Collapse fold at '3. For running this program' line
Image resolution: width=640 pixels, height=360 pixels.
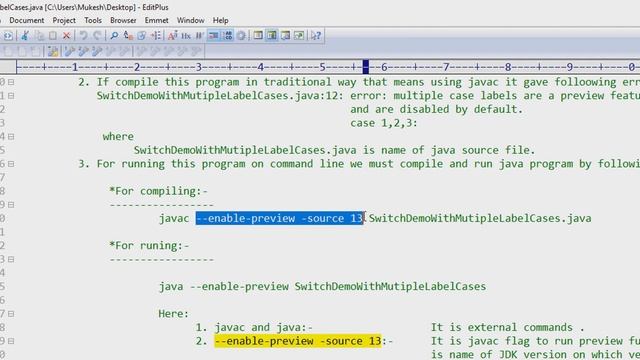pos(11,164)
